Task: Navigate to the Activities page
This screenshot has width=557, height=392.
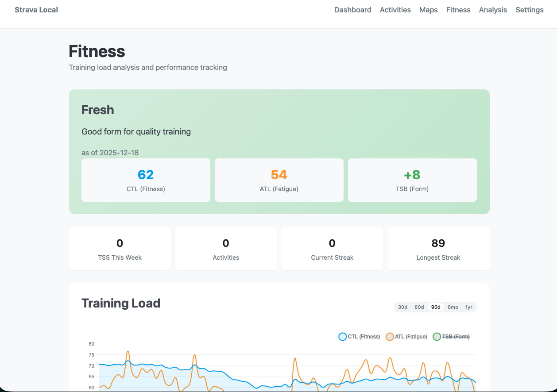Action: click(x=395, y=9)
